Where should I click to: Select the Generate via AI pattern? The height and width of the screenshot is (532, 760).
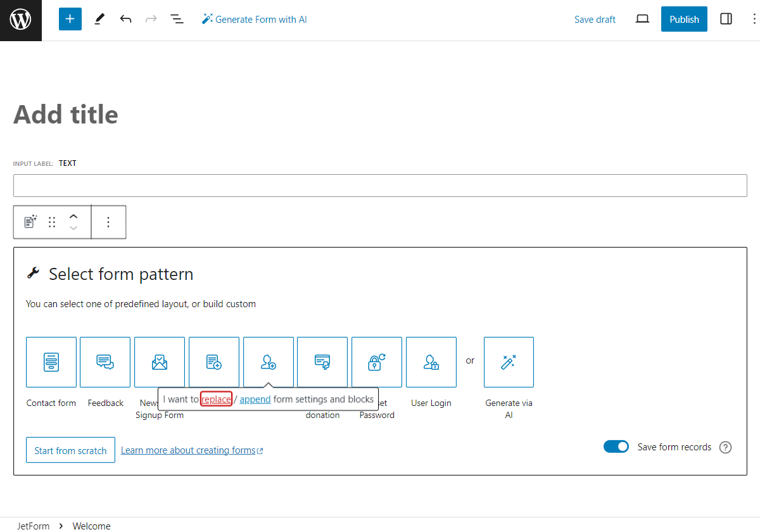click(509, 362)
